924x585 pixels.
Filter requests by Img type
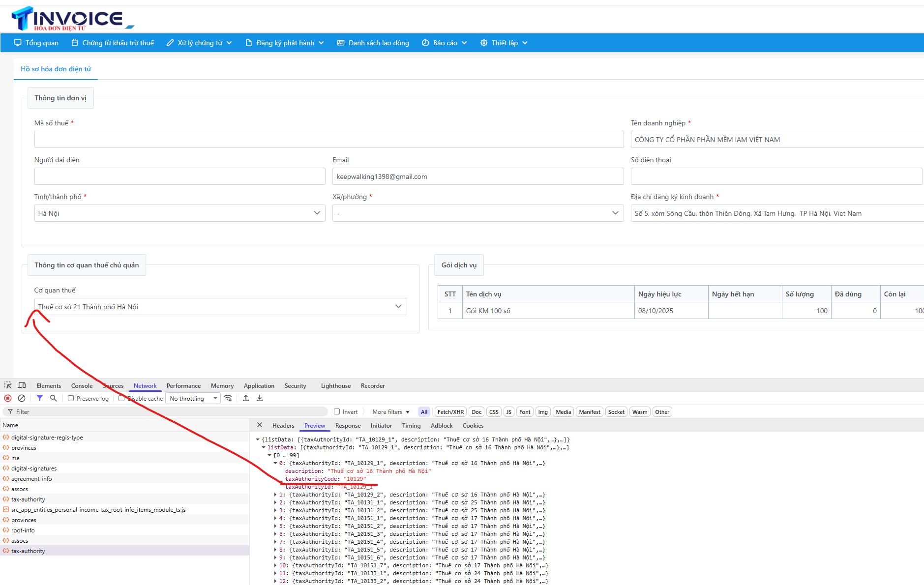(543, 412)
